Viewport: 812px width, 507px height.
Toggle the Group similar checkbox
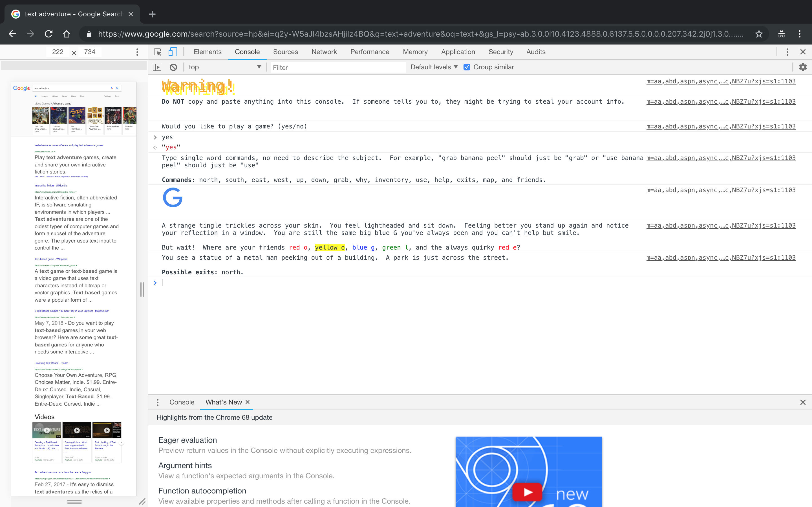click(467, 66)
